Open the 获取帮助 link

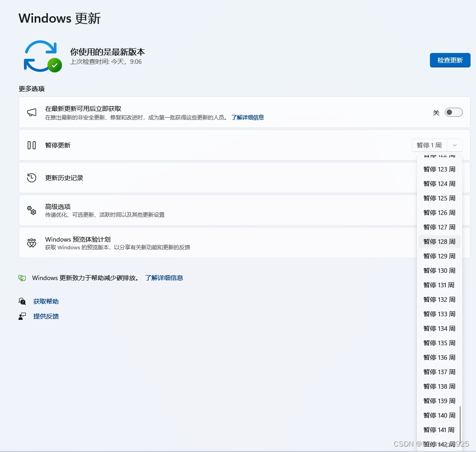point(46,301)
